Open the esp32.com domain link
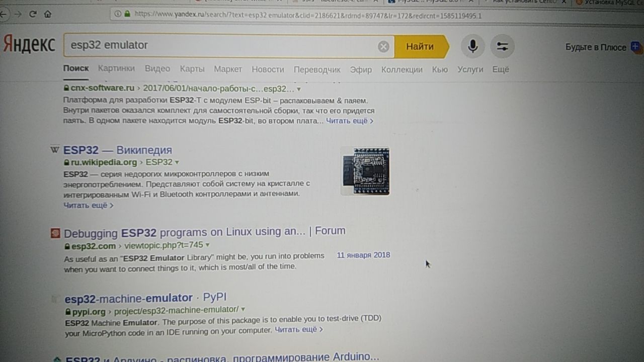 [93, 246]
